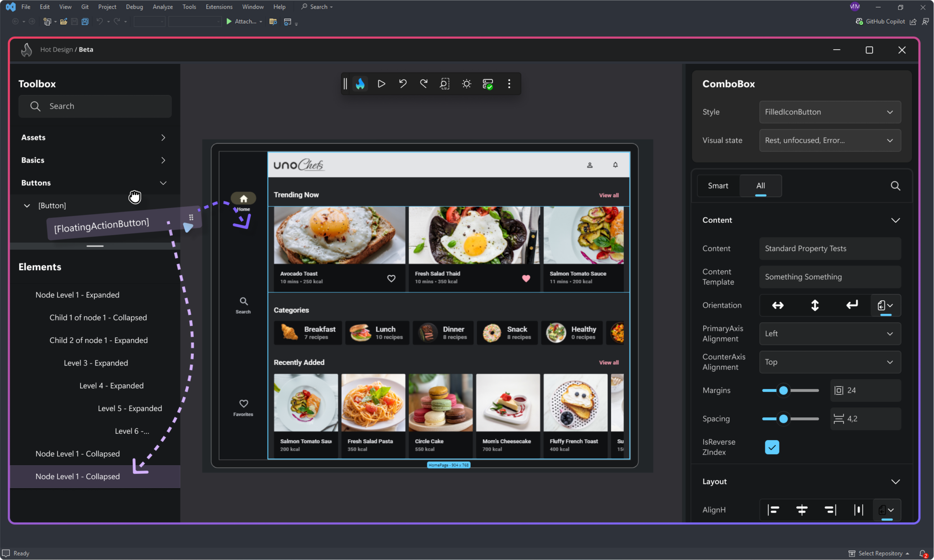Collapse the Buttons section in the Toolbox
The width and height of the screenshot is (934, 560).
(x=163, y=183)
